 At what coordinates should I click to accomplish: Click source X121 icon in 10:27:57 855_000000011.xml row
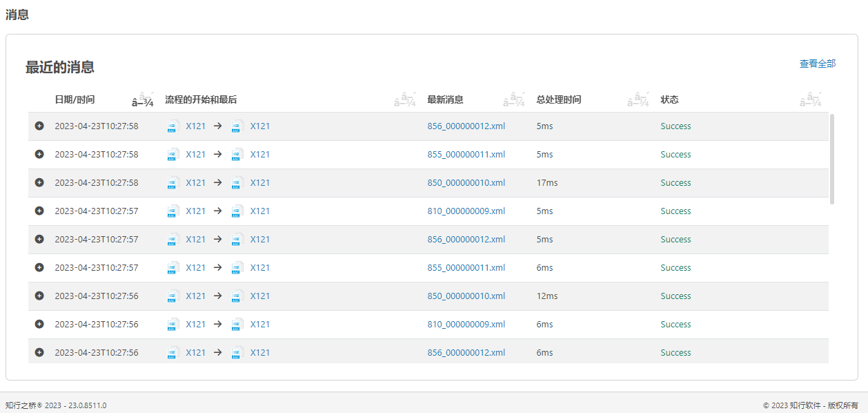click(173, 268)
